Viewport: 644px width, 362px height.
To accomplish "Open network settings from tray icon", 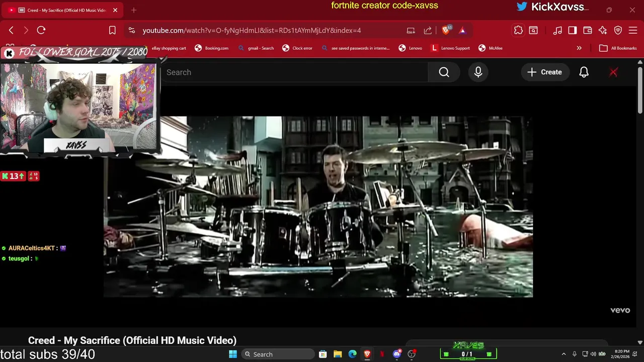I will tap(585, 354).
